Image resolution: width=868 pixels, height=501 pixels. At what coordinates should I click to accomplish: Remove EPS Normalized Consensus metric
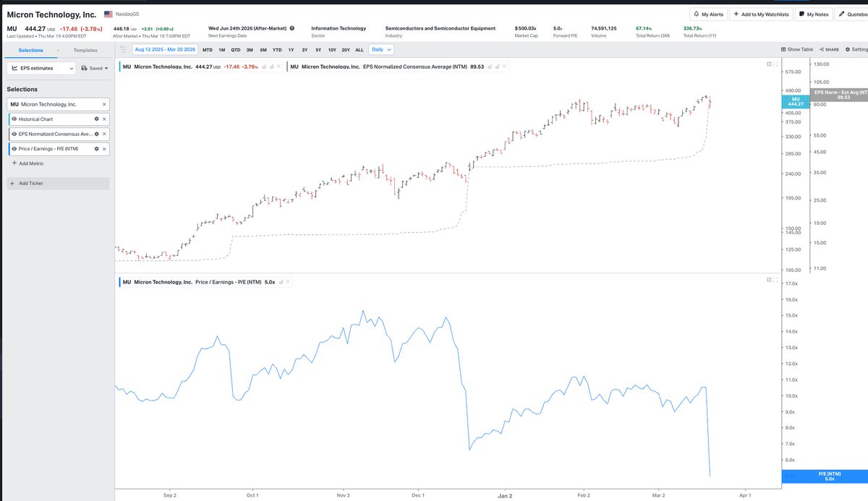[x=103, y=134]
